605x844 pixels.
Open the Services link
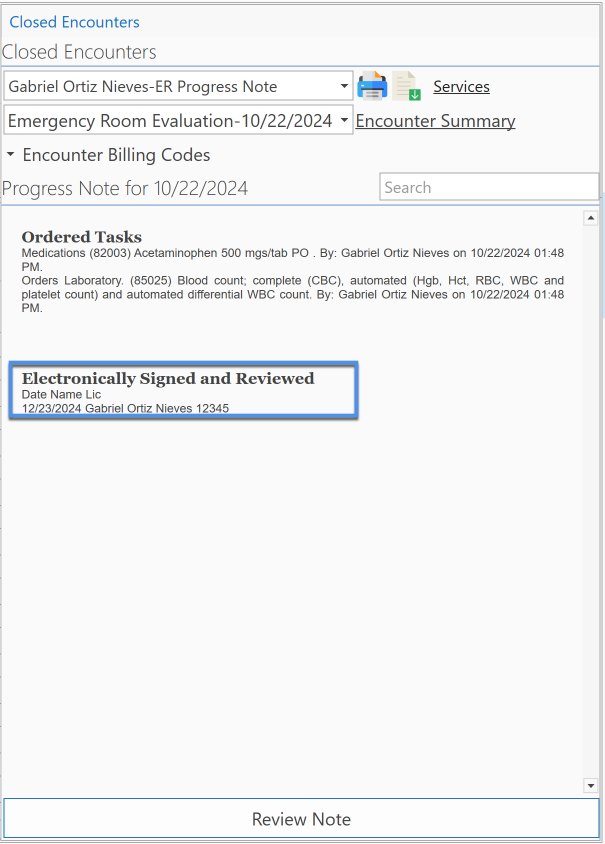461,87
